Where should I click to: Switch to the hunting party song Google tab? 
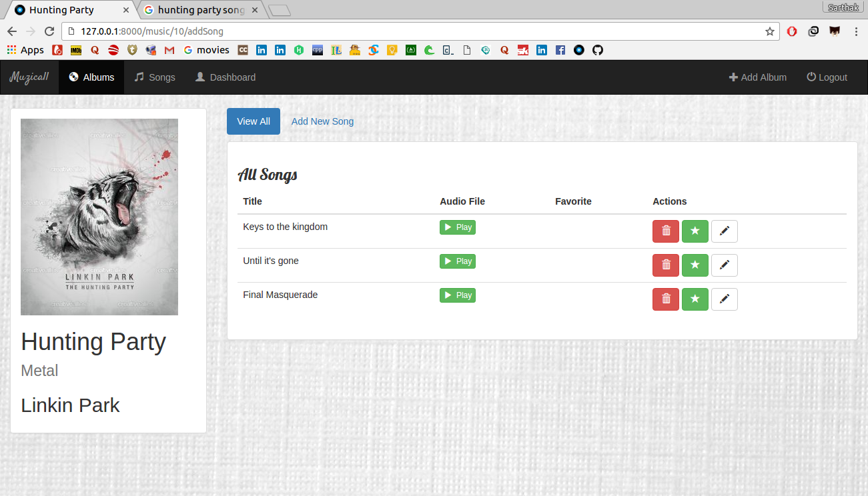point(200,10)
